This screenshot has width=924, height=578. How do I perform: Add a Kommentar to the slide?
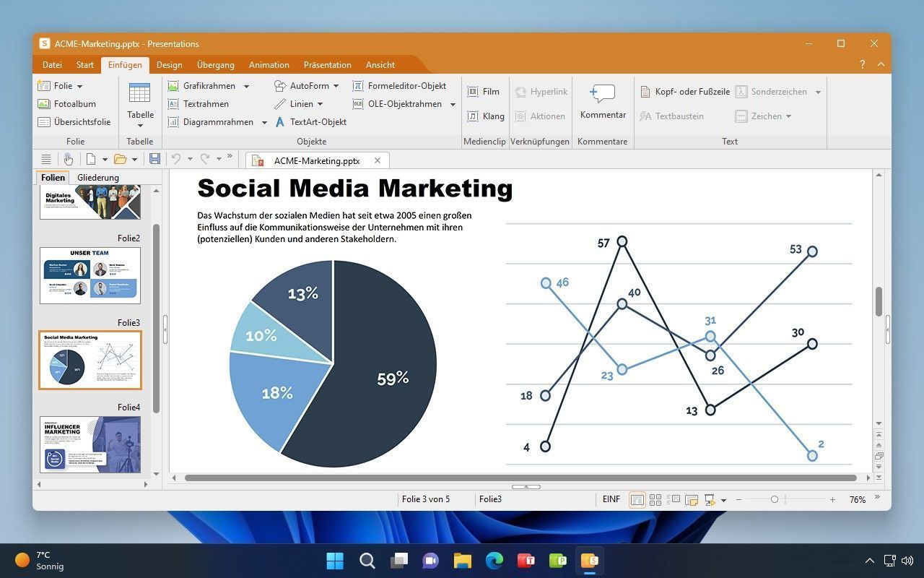click(603, 102)
